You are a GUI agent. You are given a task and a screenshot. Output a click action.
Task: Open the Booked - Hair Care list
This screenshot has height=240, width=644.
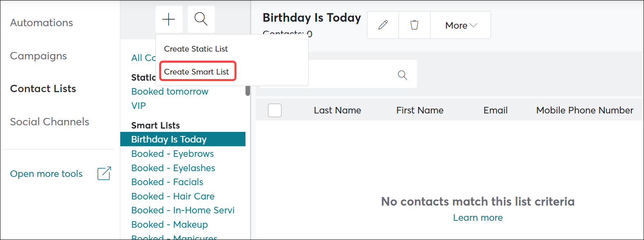tap(173, 196)
